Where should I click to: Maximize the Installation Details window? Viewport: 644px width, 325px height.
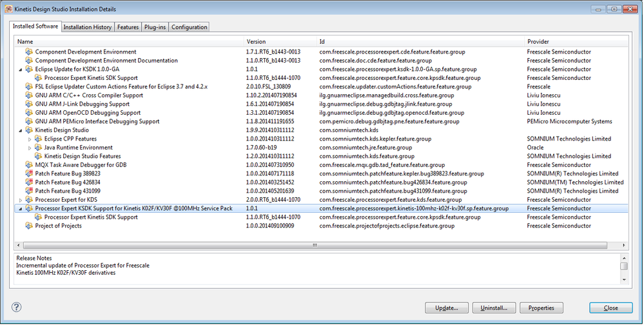pyautogui.click(x=614, y=9)
